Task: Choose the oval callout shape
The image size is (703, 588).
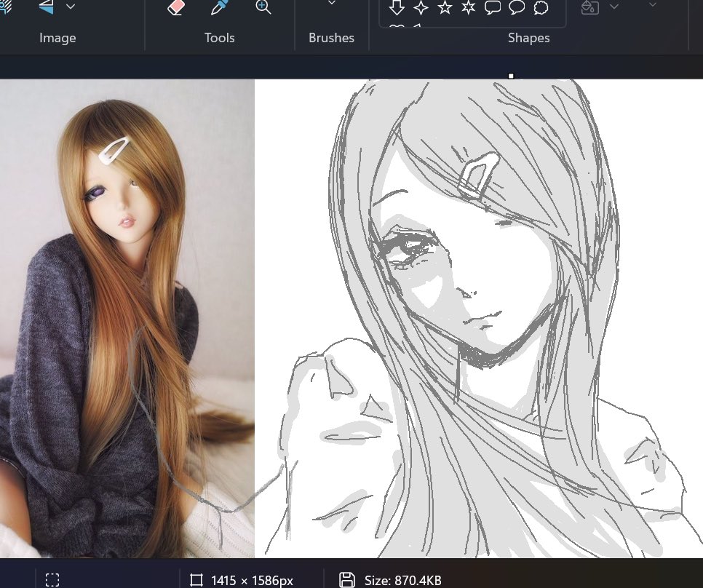Action: click(x=517, y=7)
